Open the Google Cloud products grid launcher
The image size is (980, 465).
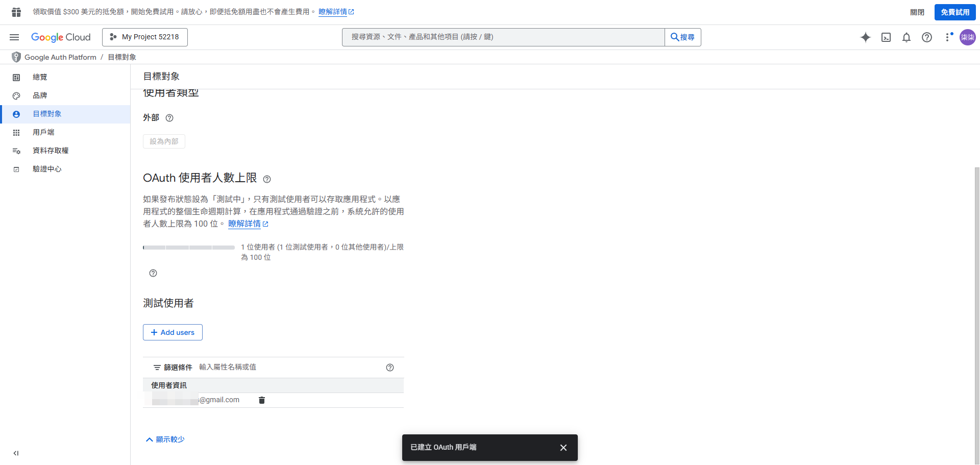coord(15,11)
